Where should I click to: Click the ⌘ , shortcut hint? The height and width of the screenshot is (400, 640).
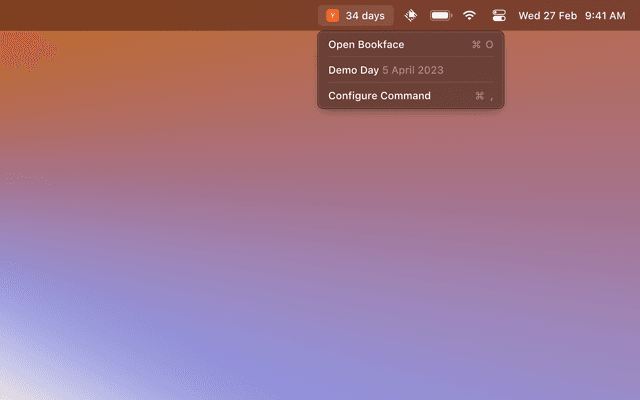pos(484,96)
